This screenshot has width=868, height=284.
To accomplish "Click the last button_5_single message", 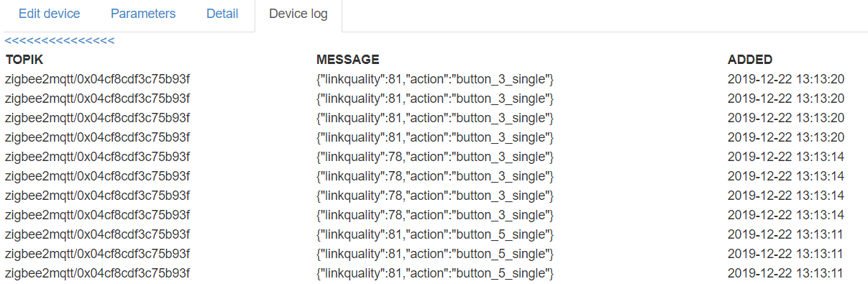I will tap(434, 273).
